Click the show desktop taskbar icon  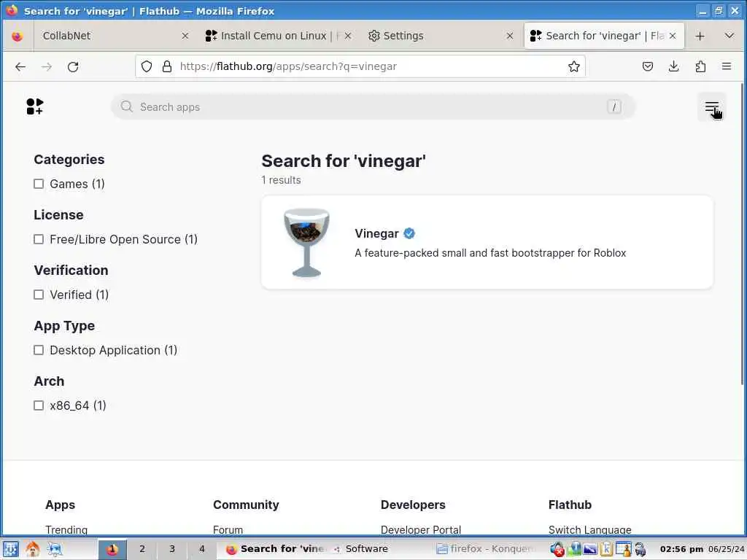(x=55, y=549)
